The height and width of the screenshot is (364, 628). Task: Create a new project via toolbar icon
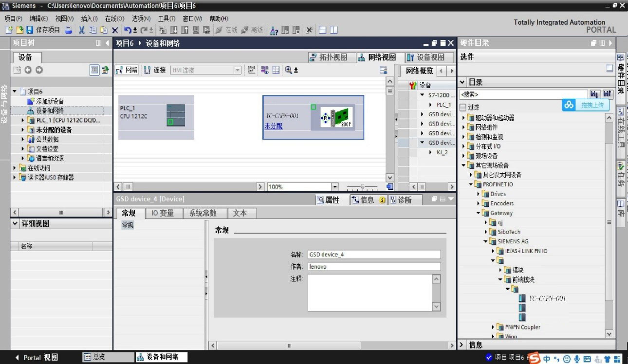(x=8, y=30)
